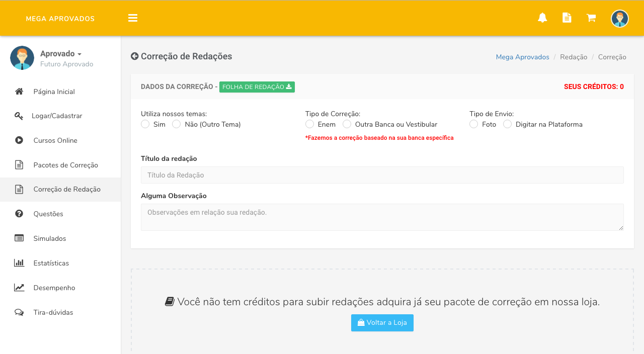This screenshot has height=354, width=644.
Task: Go to Página Inicial menu item
Action: pos(60,92)
